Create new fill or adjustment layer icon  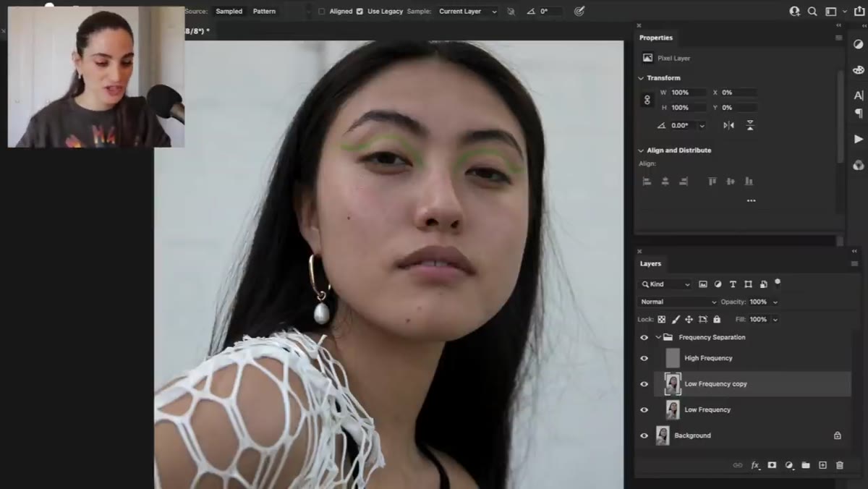click(789, 465)
